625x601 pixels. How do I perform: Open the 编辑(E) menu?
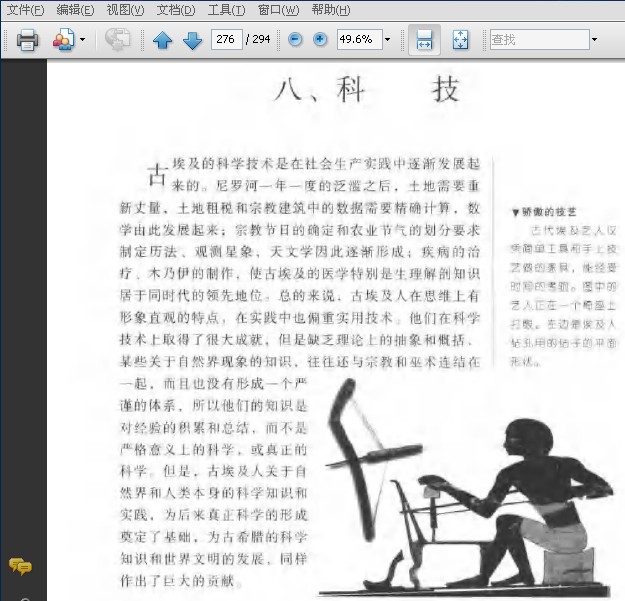pos(75,10)
